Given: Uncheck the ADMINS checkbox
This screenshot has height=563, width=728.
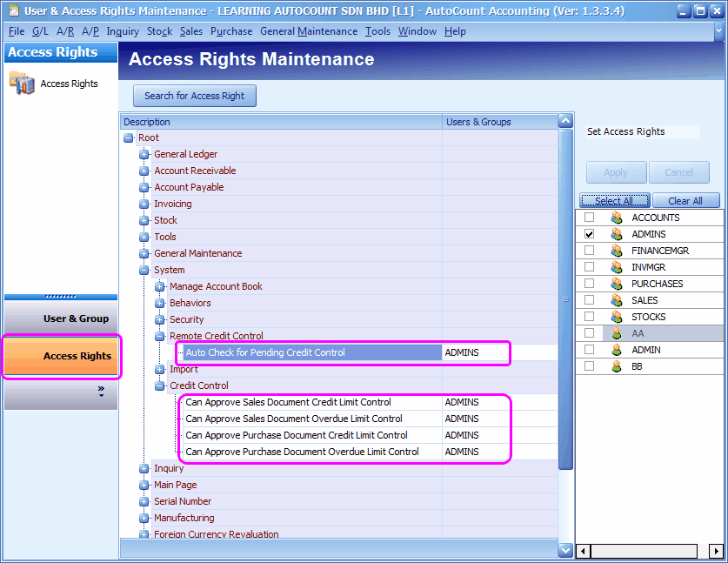Looking at the screenshot, I should [x=590, y=234].
